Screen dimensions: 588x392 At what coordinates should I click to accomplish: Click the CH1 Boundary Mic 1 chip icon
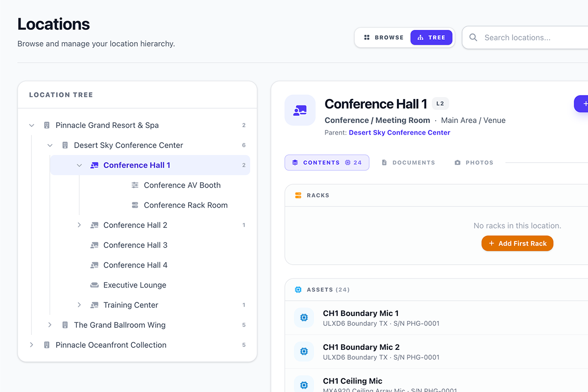(304, 318)
